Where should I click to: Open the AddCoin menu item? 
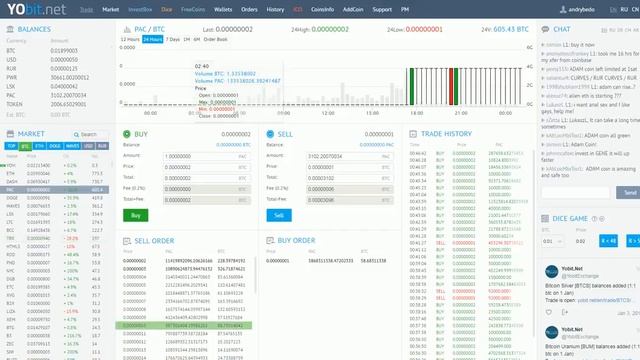click(x=353, y=9)
